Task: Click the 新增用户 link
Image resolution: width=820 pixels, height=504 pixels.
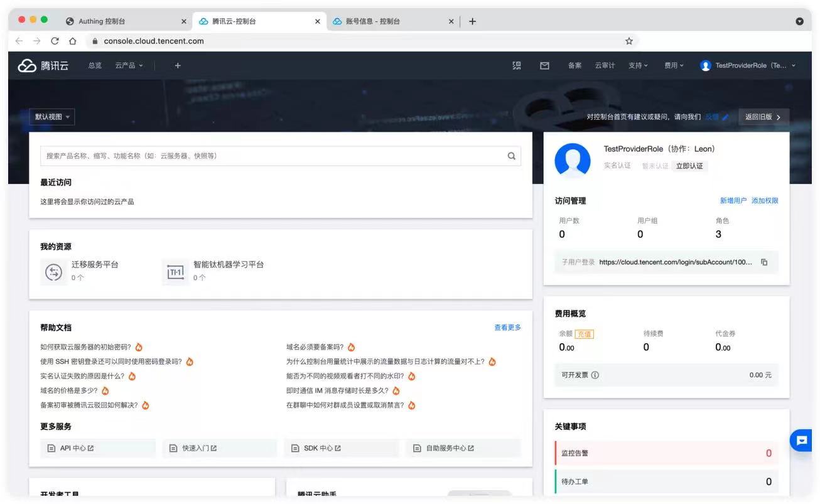Action: point(733,201)
